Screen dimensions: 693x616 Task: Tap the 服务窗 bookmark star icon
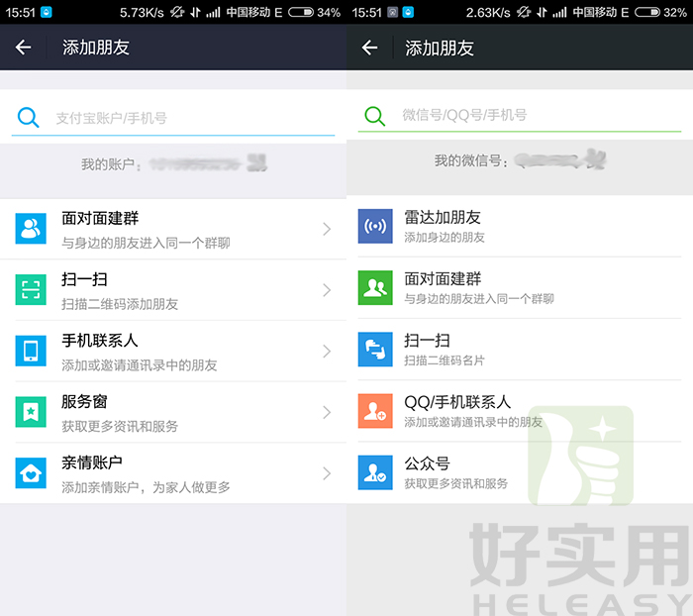pos(31,412)
